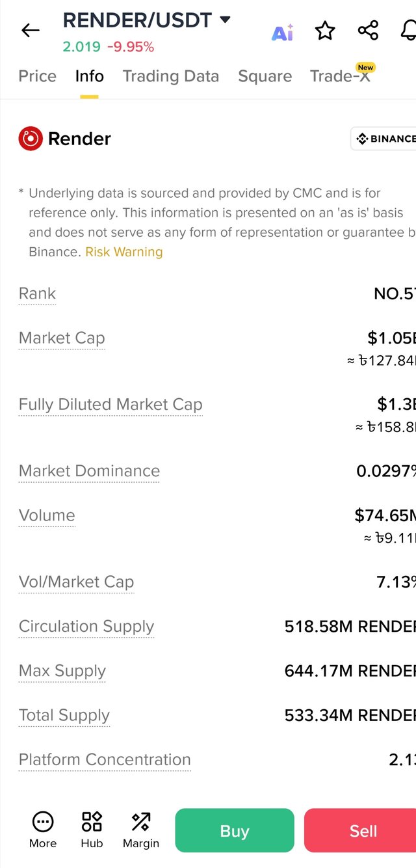Screen dimensions: 416x868
Task: Open the AI assistant icon
Action: tap(282, 32)
